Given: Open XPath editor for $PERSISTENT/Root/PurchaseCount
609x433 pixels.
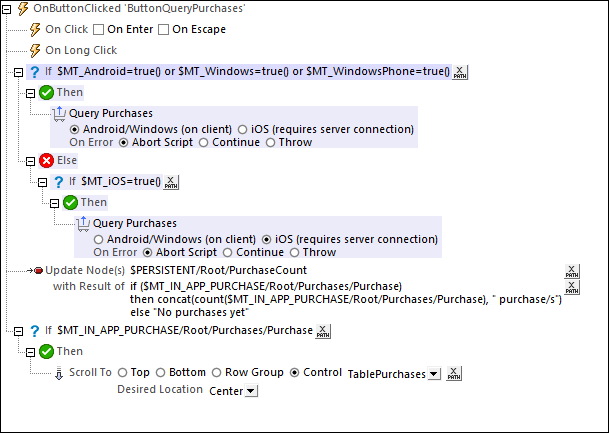Looking at the screenshot, I should coord(572,271).
